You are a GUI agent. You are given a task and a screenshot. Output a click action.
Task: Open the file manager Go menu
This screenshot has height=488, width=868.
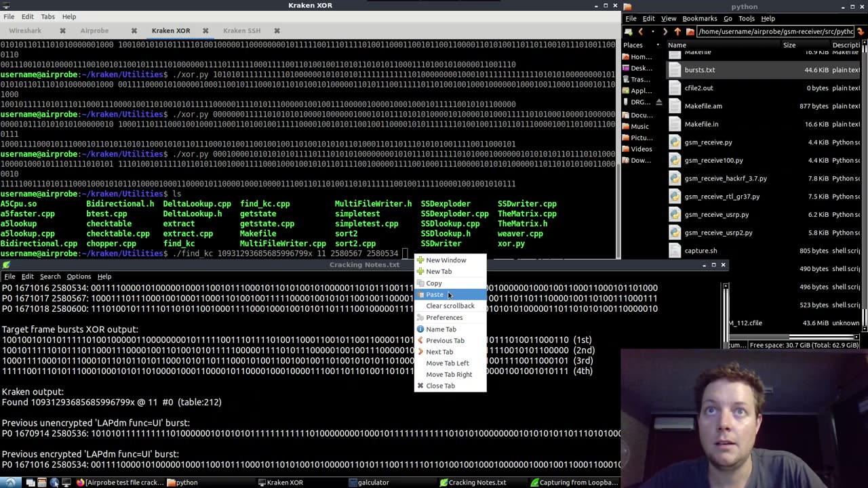pyautogui.click(x=728, y=18)
